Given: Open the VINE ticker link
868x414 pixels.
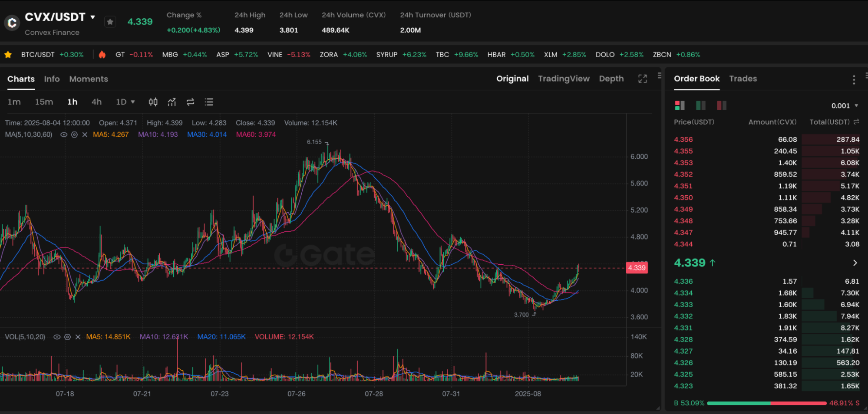Looking at the screenshot, I should (289, 55).
